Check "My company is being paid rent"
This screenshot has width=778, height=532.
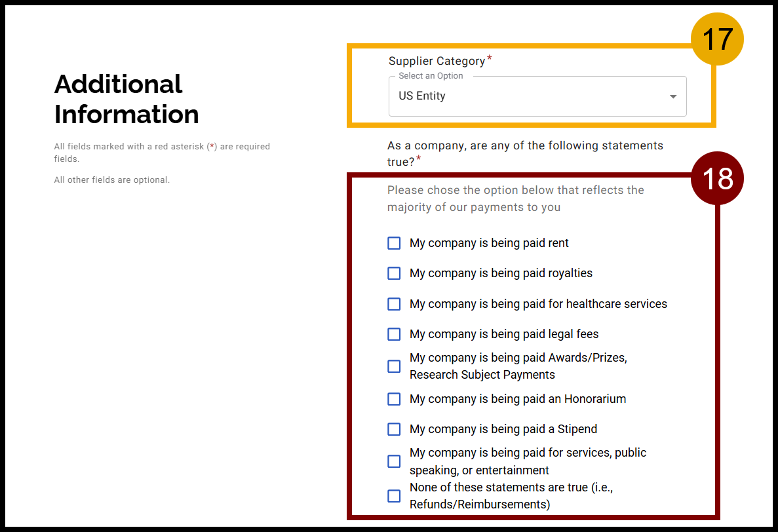tap(394, 243)
